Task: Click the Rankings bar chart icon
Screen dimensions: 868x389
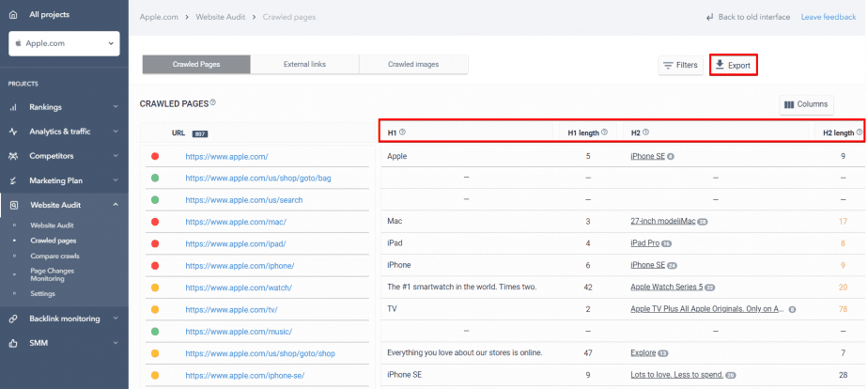Action: (x=13, y=107)
